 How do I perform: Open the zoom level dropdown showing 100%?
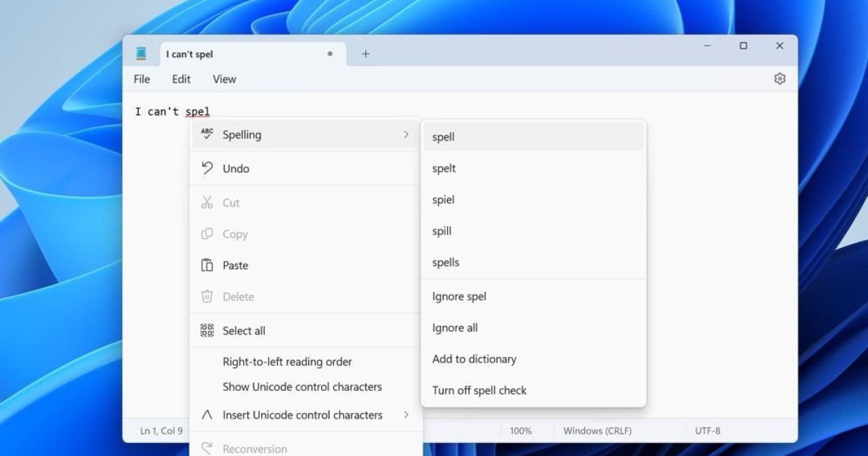[x=522, y=430]
